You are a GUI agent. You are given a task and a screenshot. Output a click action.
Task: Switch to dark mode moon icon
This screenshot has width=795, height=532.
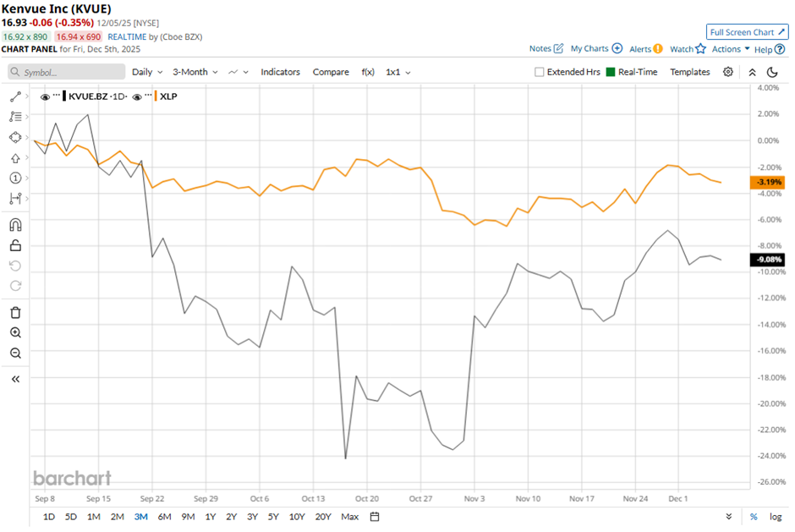(772, 72)
